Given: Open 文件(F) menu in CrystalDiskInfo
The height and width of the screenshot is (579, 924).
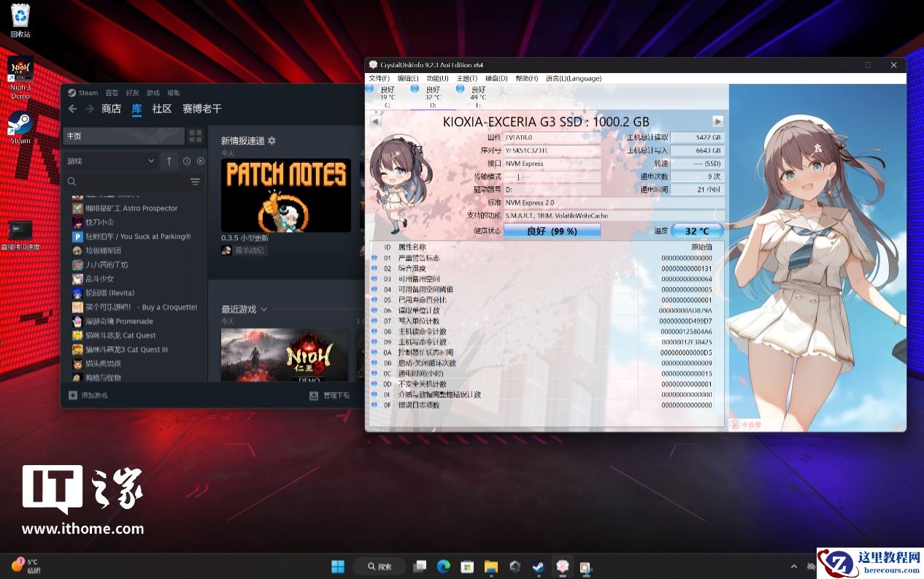Looking at the screenshot, I should [379, 78].
